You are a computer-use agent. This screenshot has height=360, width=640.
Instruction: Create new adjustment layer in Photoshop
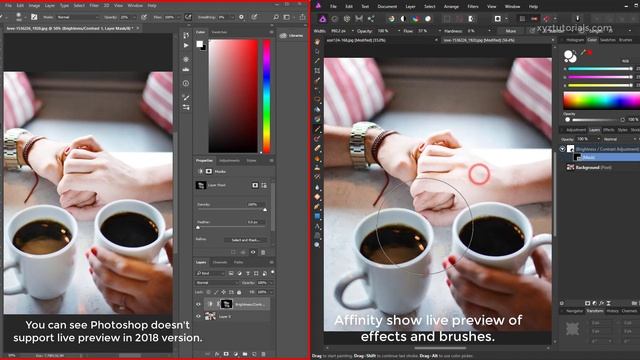[x=236, y=354]
